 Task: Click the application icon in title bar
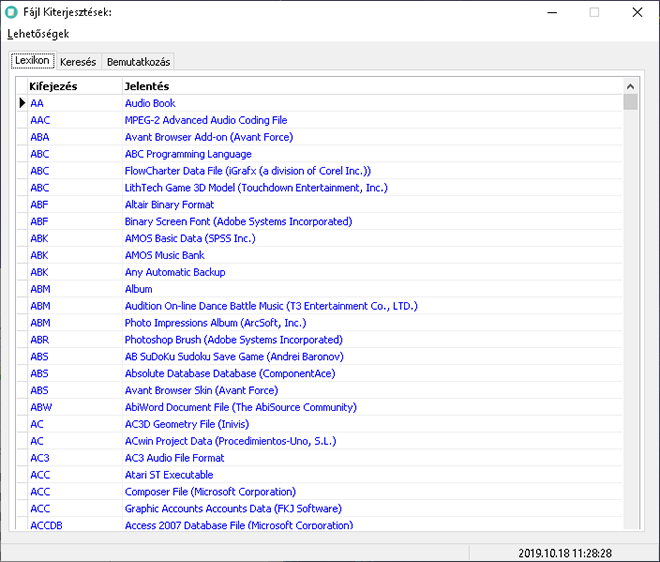pyautogui.click(x=11, y=12)
